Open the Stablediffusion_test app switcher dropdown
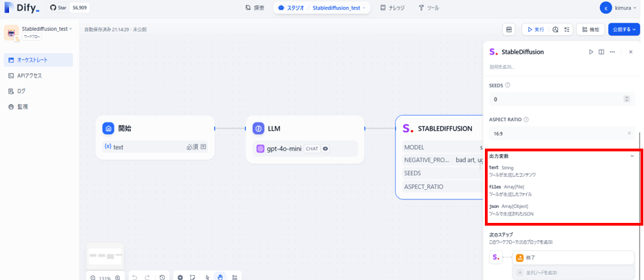The image size is (644, 280). 340,8
